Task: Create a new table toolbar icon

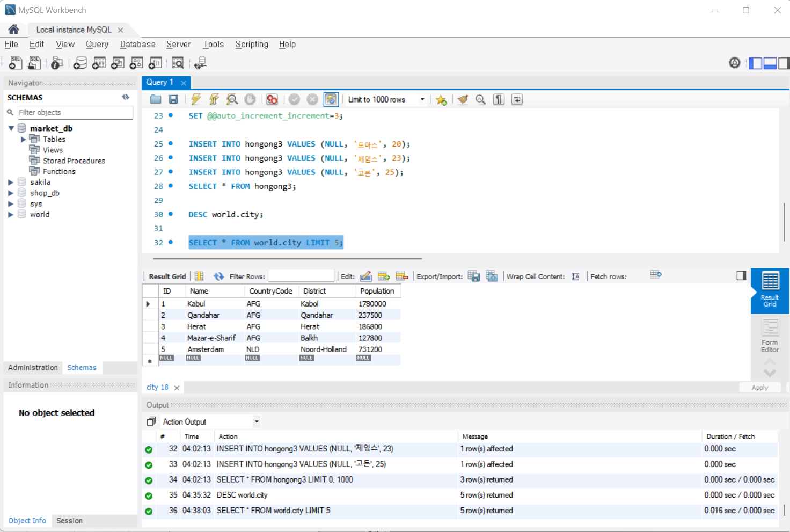Action: [x=99, y=63]
